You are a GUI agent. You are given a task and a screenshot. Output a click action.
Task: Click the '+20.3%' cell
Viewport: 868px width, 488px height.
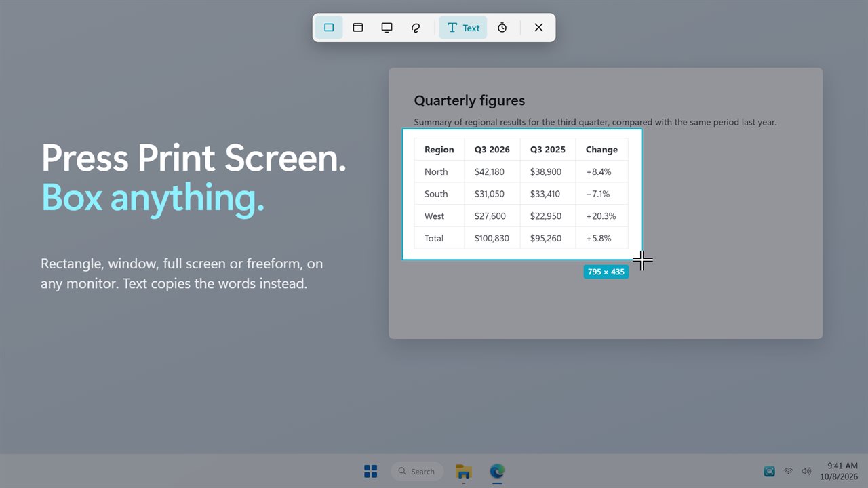point(601,216)
